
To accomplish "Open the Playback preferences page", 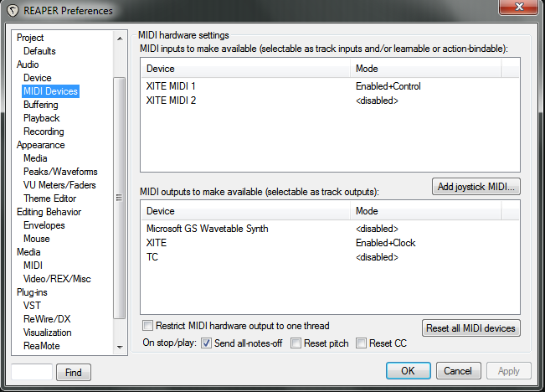I will click(41, 118).
